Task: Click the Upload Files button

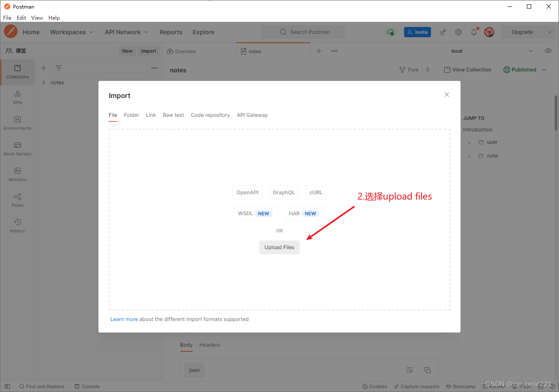Action: tap(279, 247)
